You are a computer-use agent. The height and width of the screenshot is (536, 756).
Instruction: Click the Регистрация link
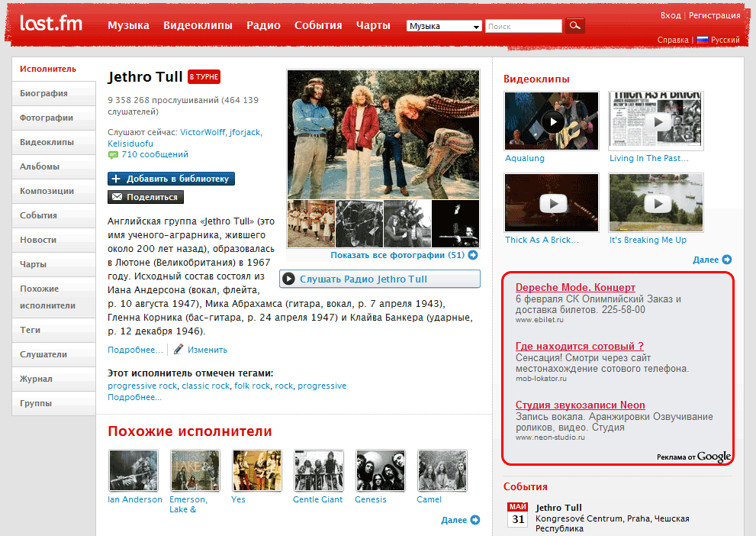714,15
